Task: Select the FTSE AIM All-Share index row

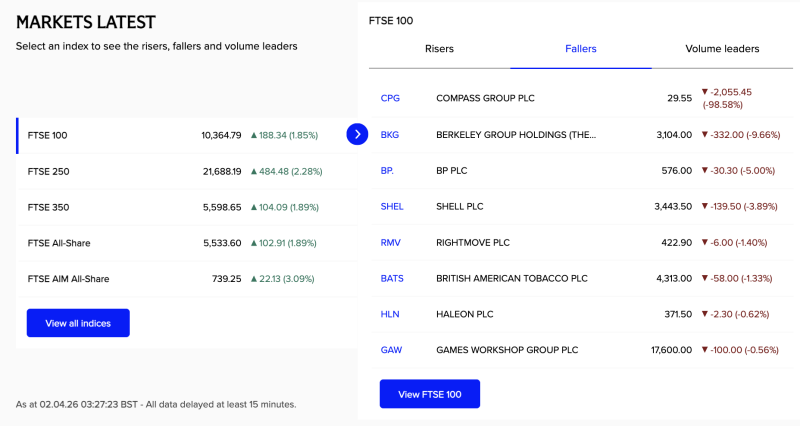Action: (x=187, y=279)
